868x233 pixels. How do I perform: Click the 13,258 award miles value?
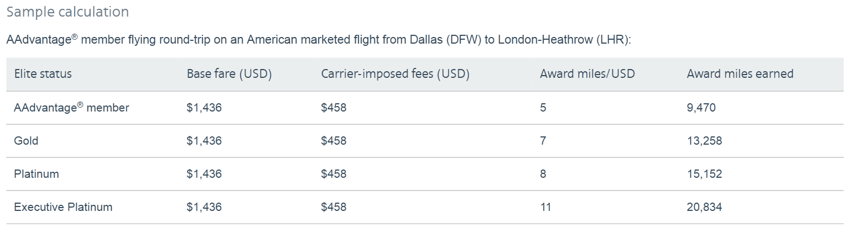(x=704, y=141)
